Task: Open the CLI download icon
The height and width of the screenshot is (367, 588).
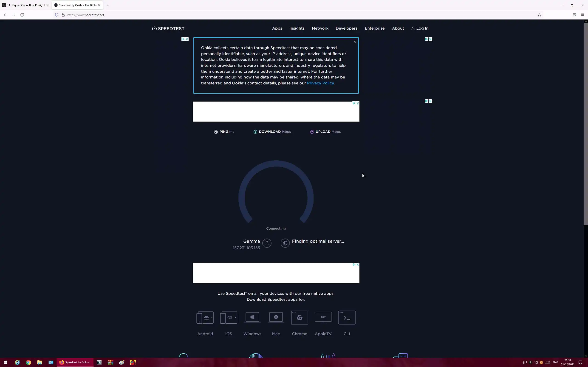Action: pos(347,317)
